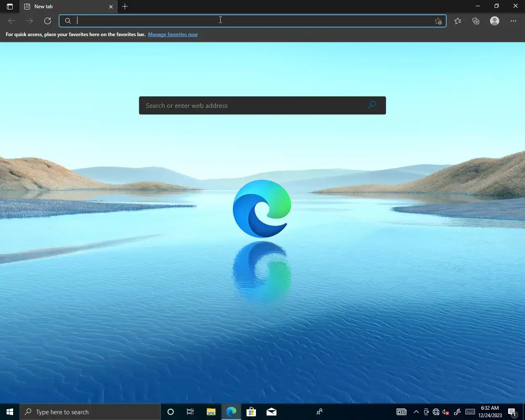Open Settings and more ellipsis menu
The image size is (525, 420).
(x=514, y=21)
